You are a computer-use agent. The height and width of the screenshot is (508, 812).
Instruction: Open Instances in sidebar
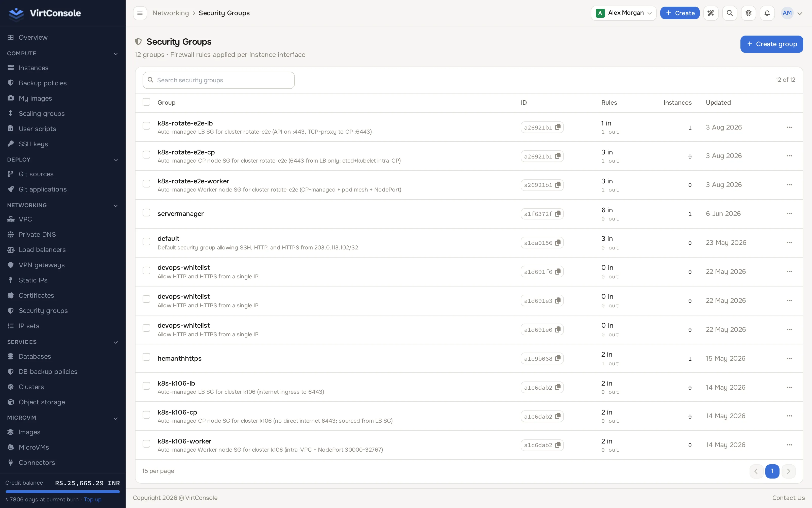coord(33,68)
